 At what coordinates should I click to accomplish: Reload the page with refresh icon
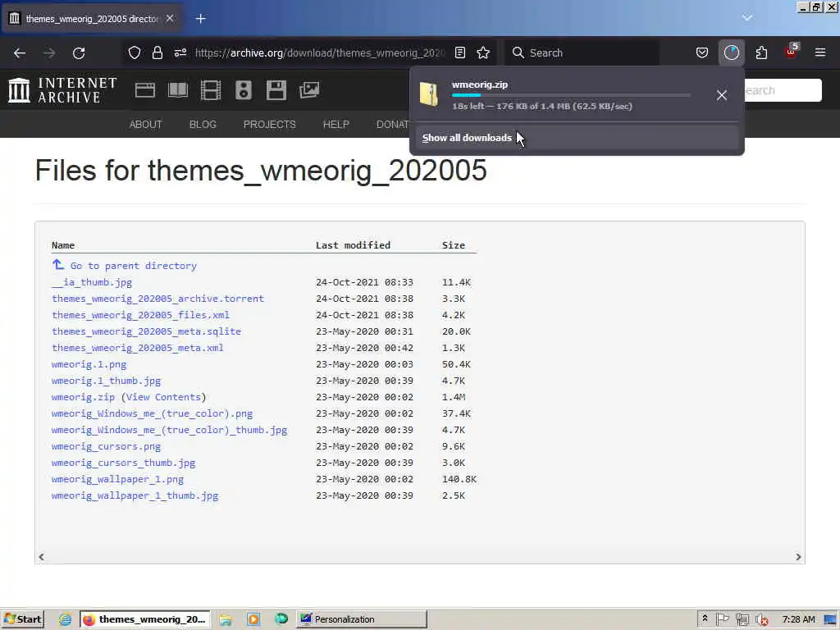pyautogui.click(x=79, y=53)
